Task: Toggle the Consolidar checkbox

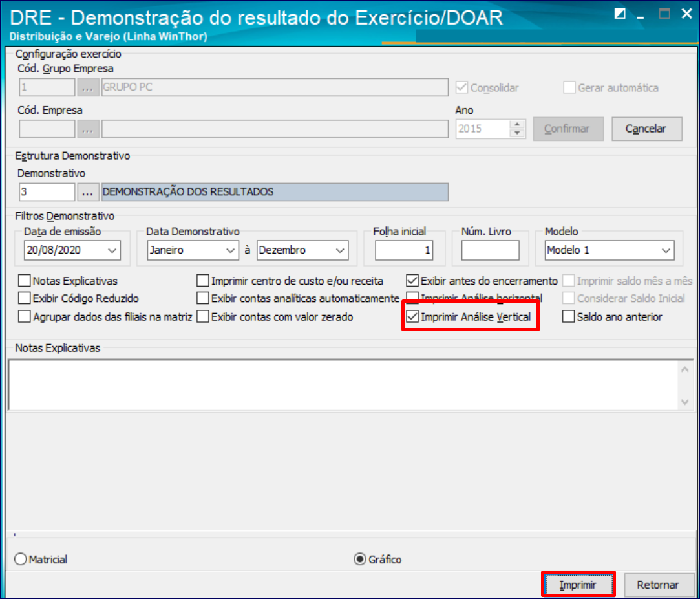Action: (461, 87)
